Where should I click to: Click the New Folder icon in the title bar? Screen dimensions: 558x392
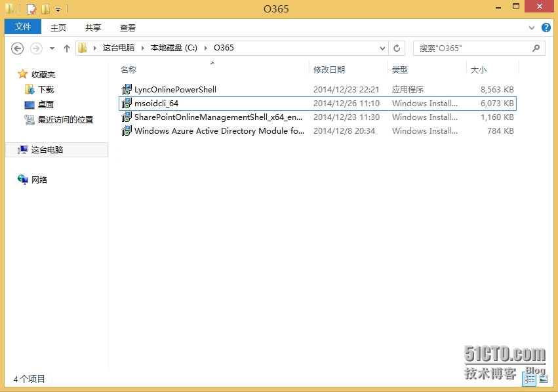click(45, 9)
